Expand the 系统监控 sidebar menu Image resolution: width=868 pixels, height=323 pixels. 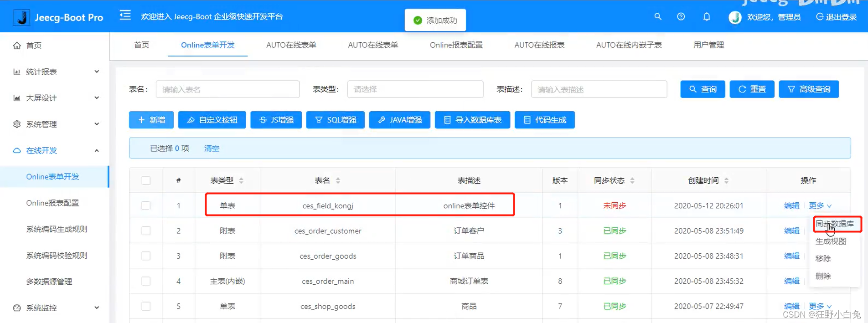(55, 308)
